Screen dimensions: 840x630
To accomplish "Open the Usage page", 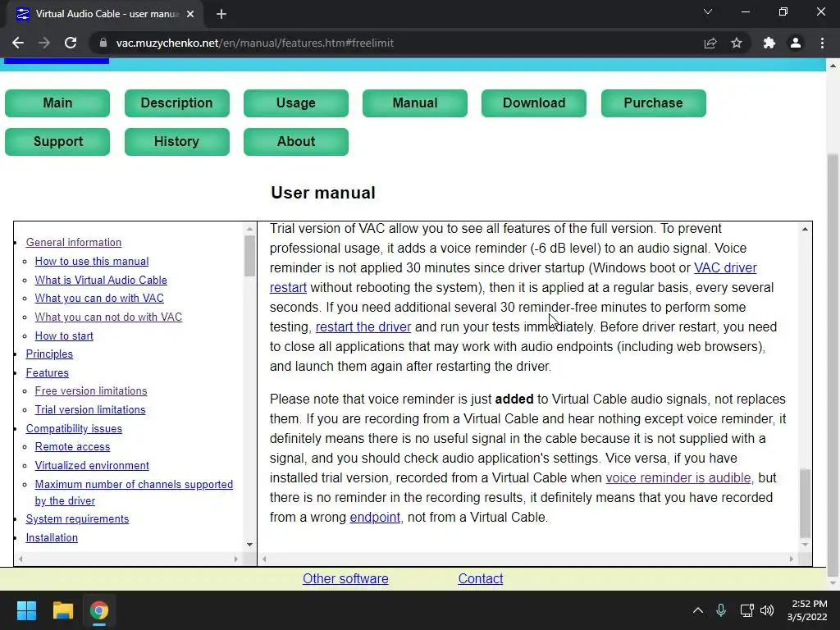I will (295, 103).
